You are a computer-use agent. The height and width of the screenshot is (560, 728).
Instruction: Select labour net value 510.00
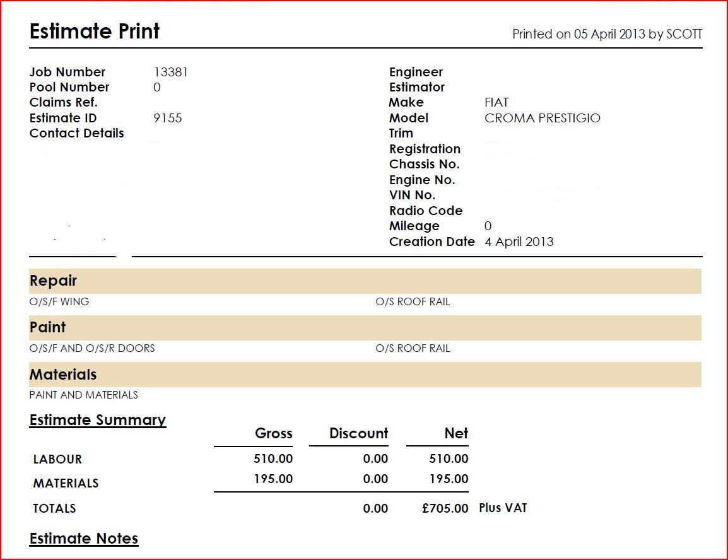(449, 459)
